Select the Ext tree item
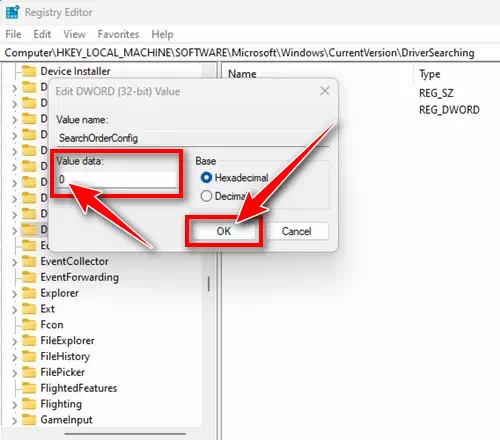 point(48,309)
